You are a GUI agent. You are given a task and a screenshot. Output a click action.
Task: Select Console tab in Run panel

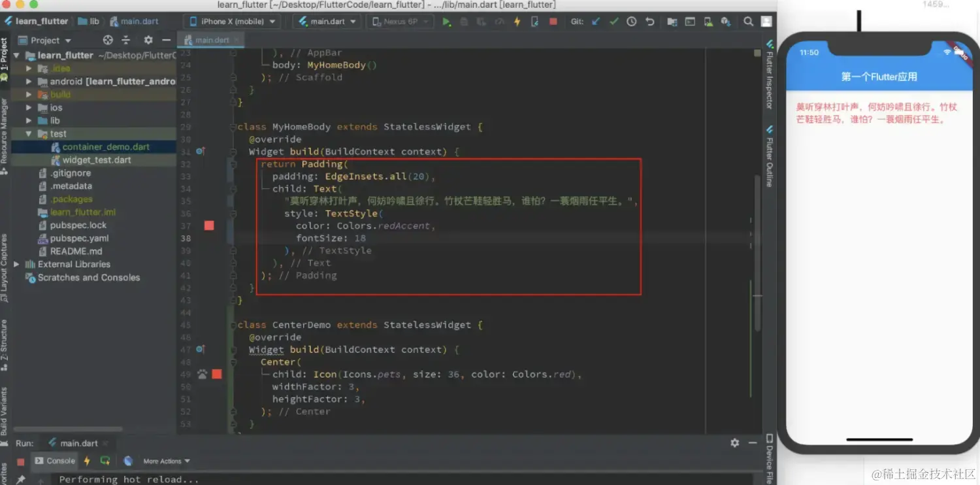[x=55, y=461]
